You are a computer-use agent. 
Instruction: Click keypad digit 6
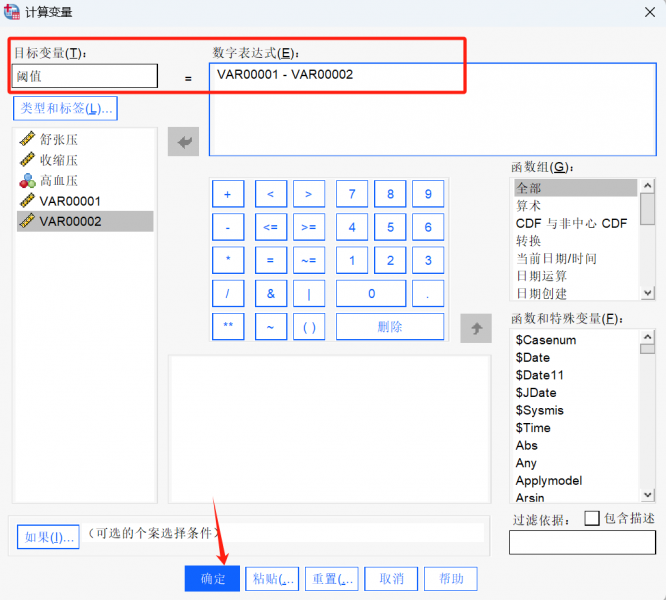tap(428, 227)
